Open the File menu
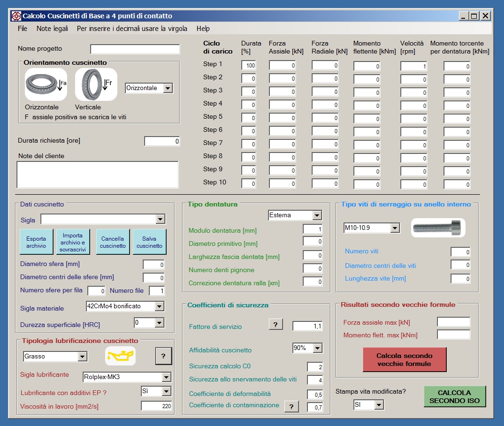 [x=23, y=29]
